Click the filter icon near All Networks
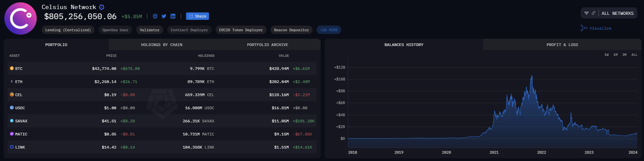This screenshot has height=161, width=644. click(586, 13)
